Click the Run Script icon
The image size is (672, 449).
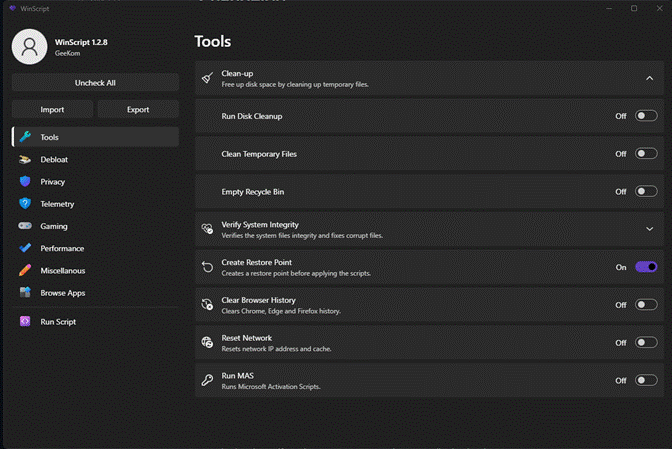25,322
